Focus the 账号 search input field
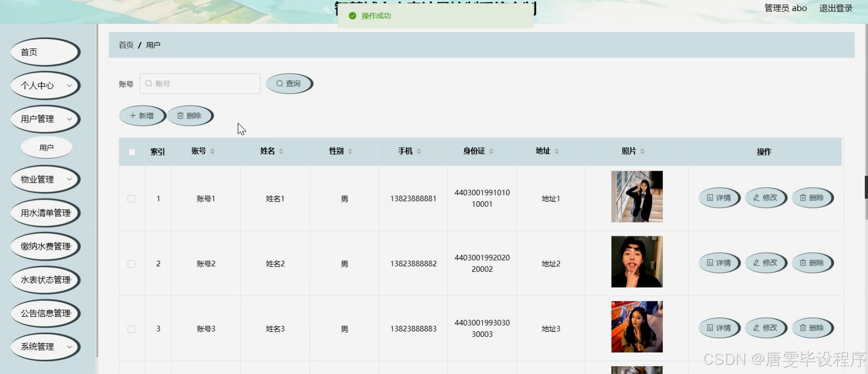 pyautogui.click(x=200, y=84)
